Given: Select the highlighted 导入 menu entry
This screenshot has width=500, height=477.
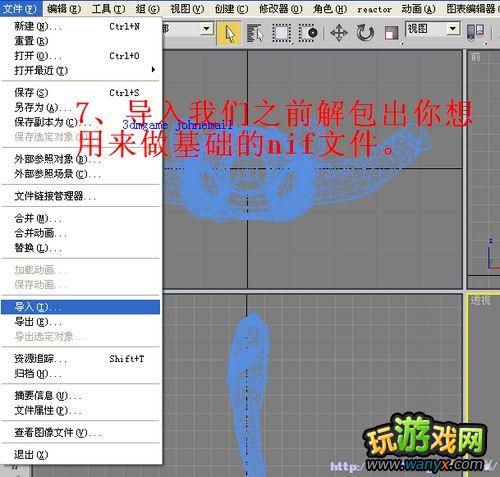Looking at the screenshot, I should [x=81, y=307].
